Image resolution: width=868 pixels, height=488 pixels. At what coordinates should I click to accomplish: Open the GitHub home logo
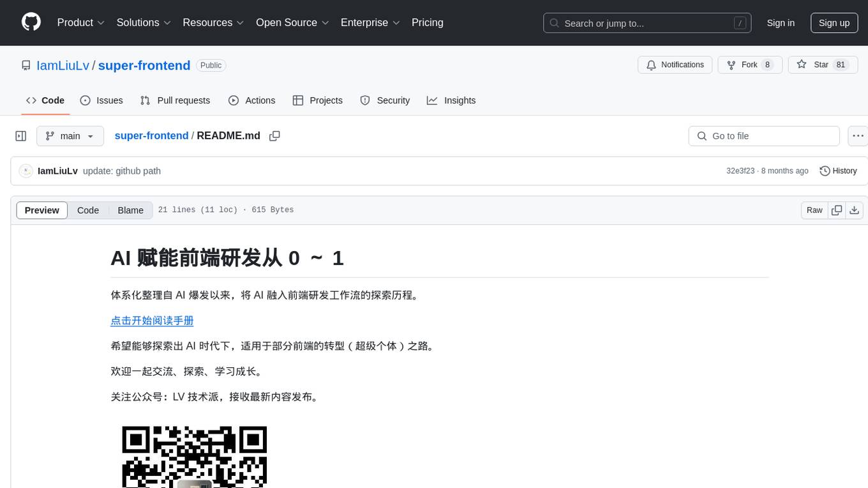click(31, 22)
